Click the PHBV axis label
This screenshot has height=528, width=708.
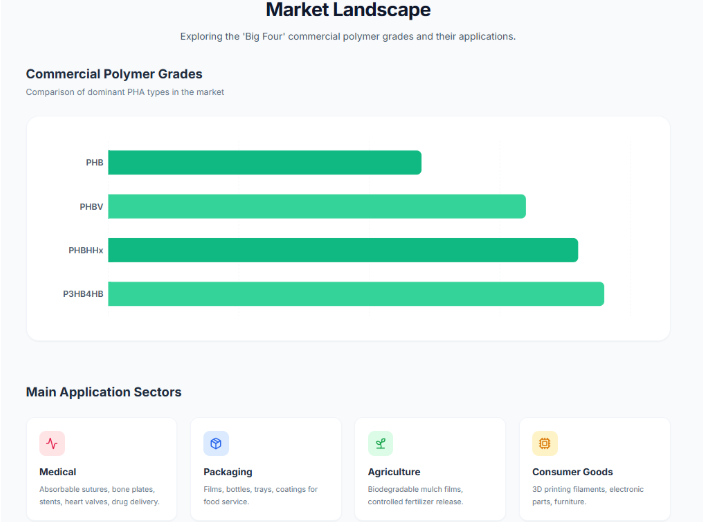click(91, 206)
